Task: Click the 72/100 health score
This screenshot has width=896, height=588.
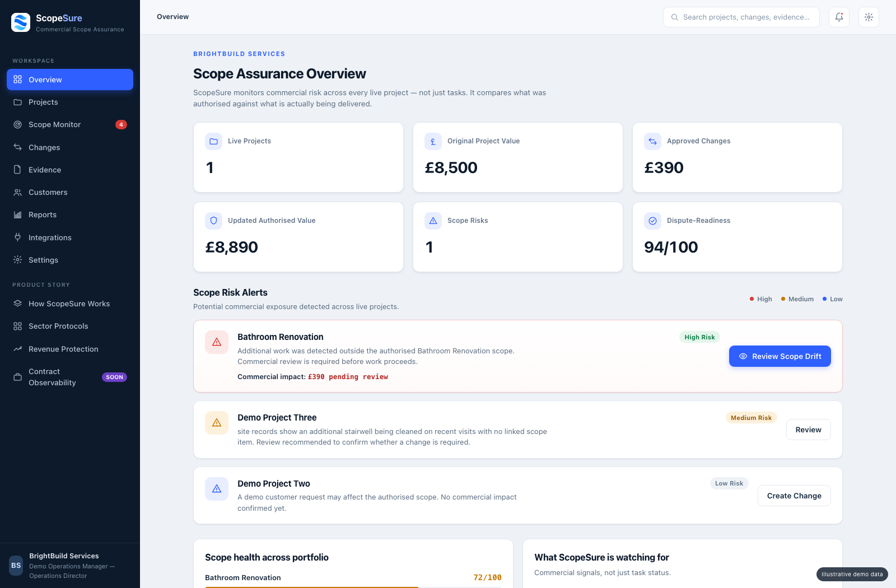Action: point(487,578)
